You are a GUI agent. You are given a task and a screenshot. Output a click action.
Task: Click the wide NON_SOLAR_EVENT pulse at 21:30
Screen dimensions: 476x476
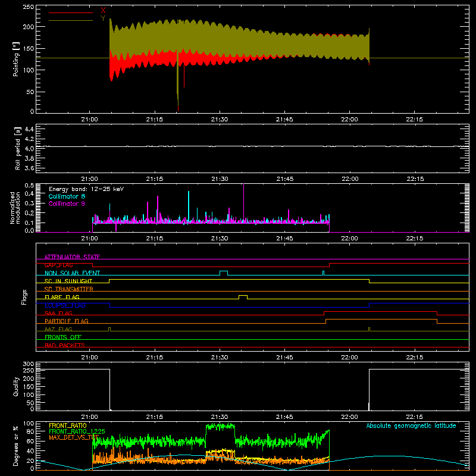tap(224, 273)
